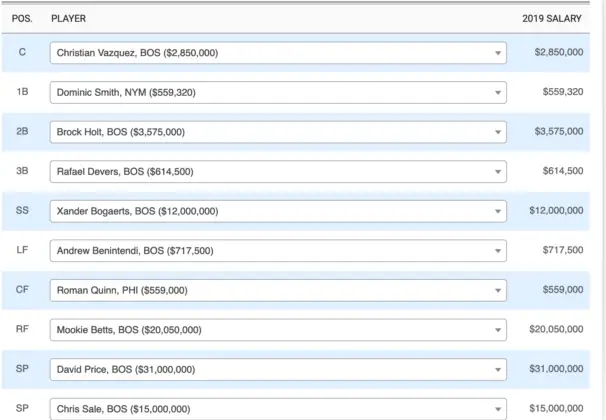Viewport: 606px width, 420px height.
Task: Click the $559,000 salary value
Action: tap(563, 290)
